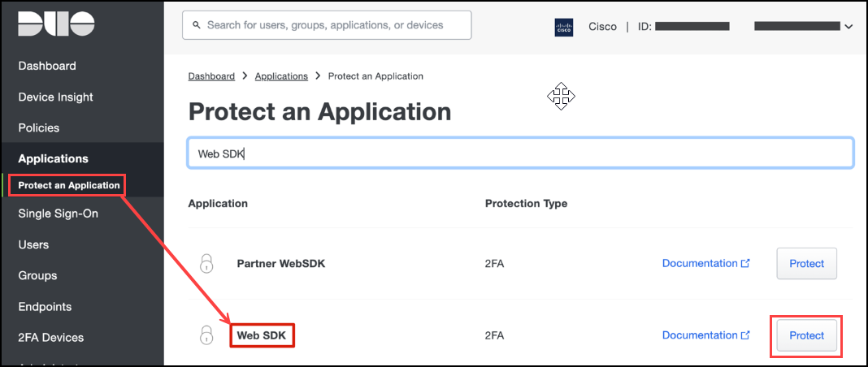868x367 pixels.
Task: Open Groups in the sidebar
Action: tap(37, 275)
